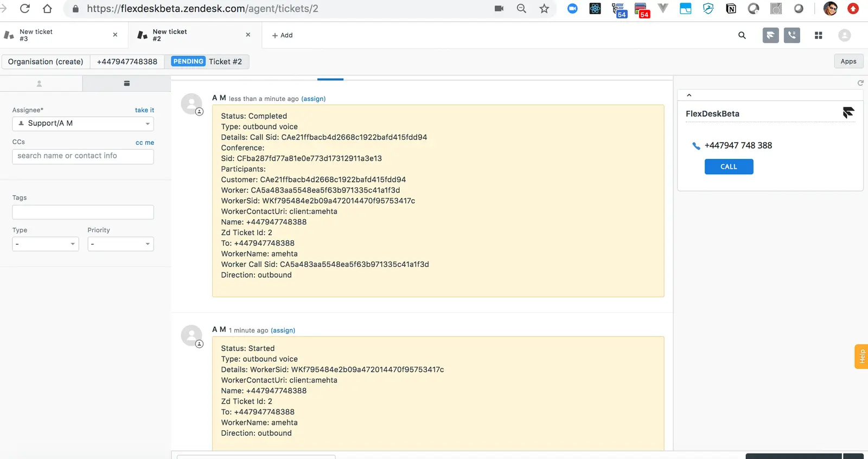Click the FlexDeskBeta panel title
The width and height of the screenshot is (868, 459).
pos(712,114)
